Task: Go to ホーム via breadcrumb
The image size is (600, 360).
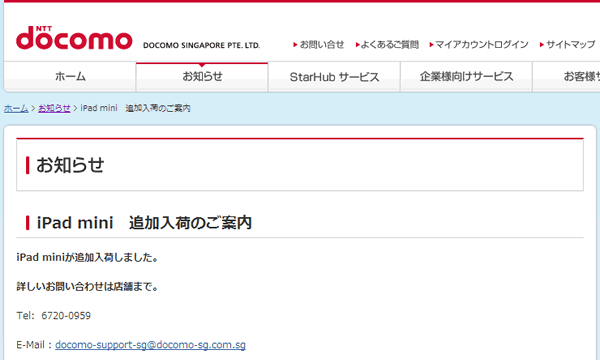Action: point(16,108)
